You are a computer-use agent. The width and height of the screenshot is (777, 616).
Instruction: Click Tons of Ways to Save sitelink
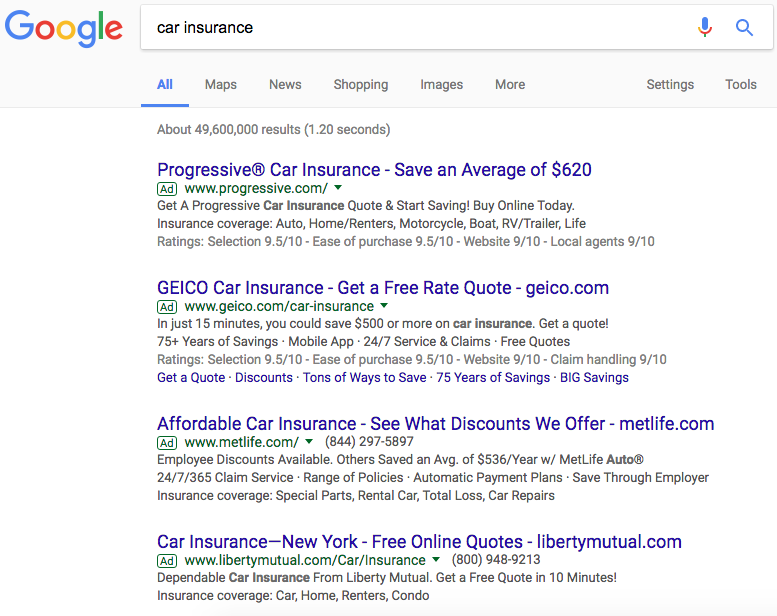(x=364, y=378)
